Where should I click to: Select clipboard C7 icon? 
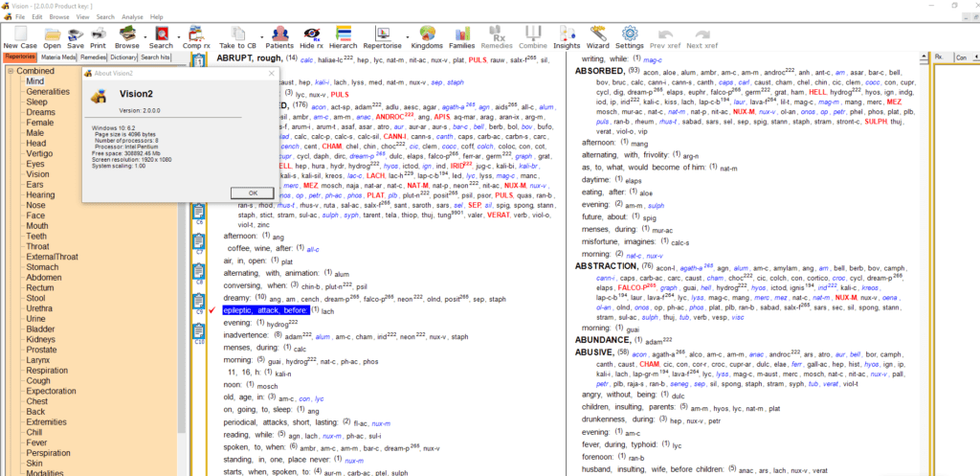[199, 242]
